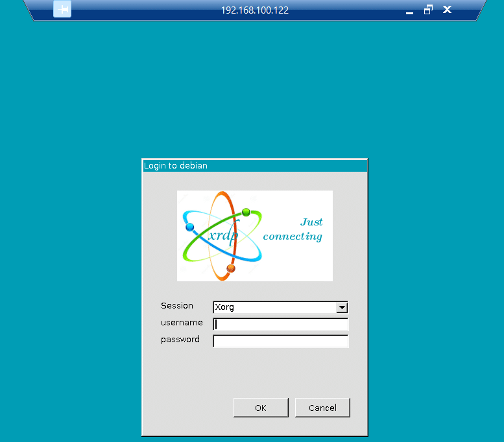Open the Xorg session combo box
Screen dimensions: 504x442
point(274,308)
